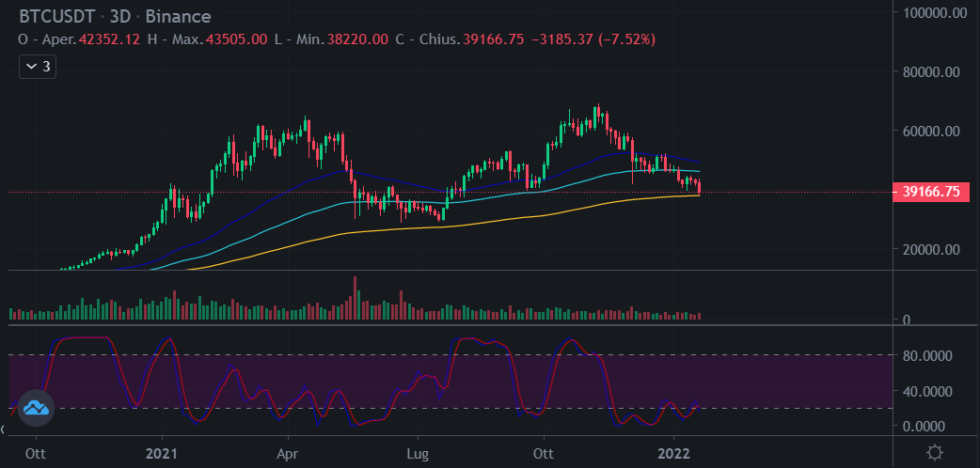
Task: Click the 80.0000 oscillator axis label
Action: click(x=927, y=355)
